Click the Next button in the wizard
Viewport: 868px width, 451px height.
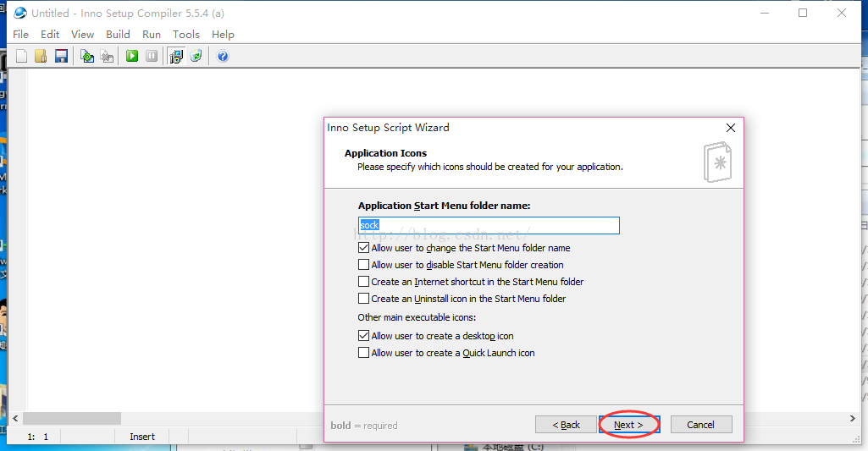click(629, 425)
